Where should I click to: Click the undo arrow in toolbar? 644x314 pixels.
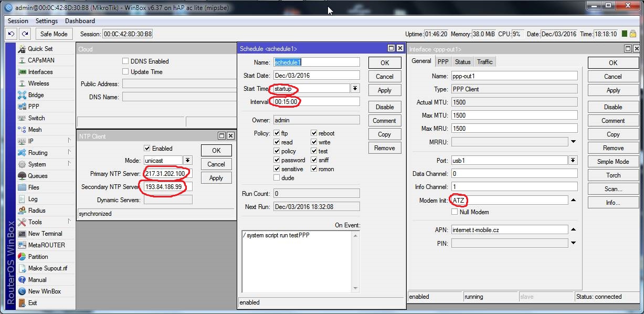point(12,34)
